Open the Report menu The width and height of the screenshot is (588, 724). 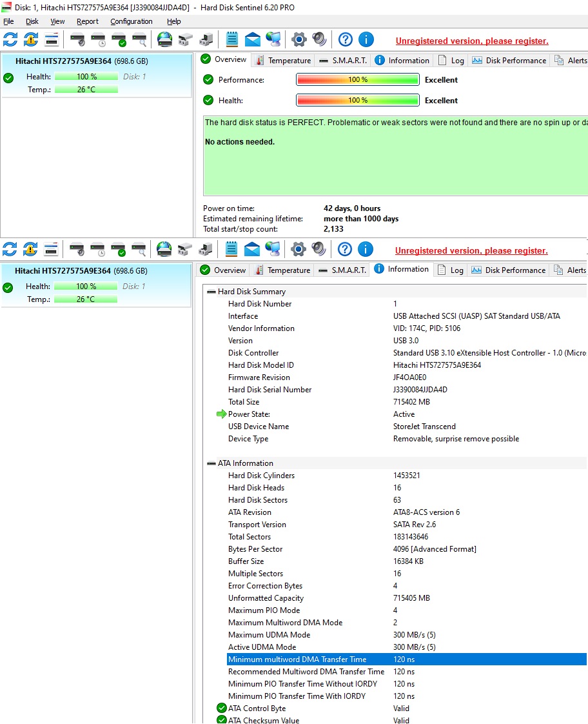click(x=88, y=21)
